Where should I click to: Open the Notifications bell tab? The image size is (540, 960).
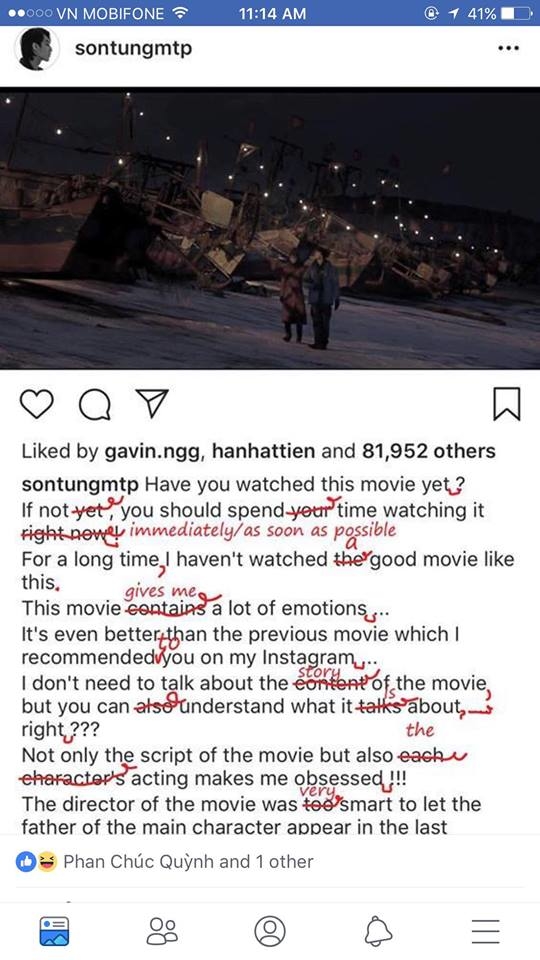click(x=378, y=931)
